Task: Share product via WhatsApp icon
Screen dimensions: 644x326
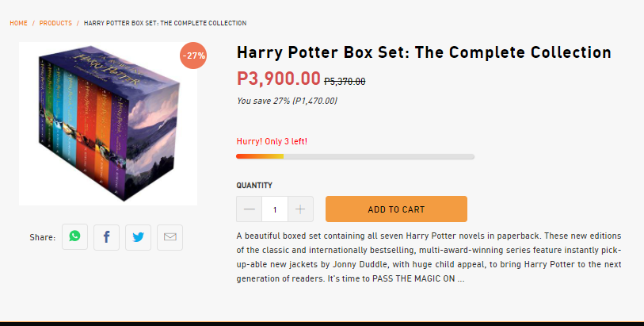Action: coord(74,237)
